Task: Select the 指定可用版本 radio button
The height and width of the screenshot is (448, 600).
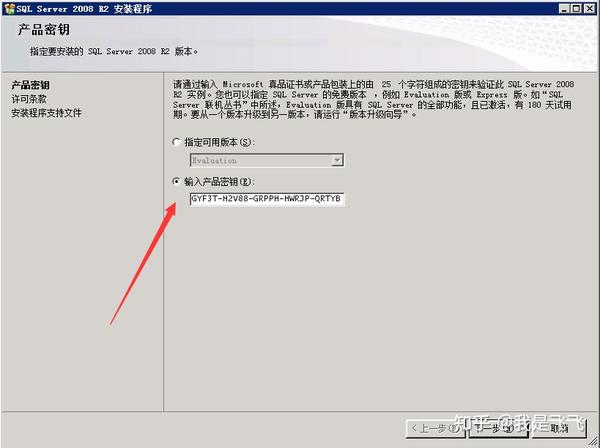Action: pos(176,142)
